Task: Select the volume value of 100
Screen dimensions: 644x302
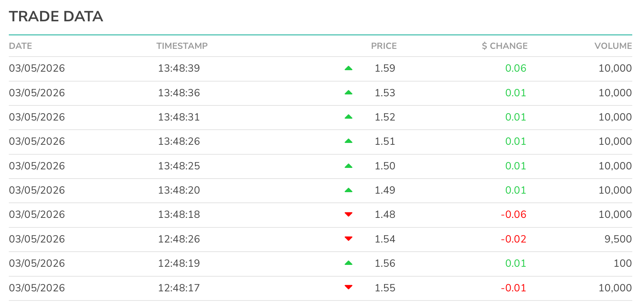Action: pyautogui.click(x=623, y=263)
